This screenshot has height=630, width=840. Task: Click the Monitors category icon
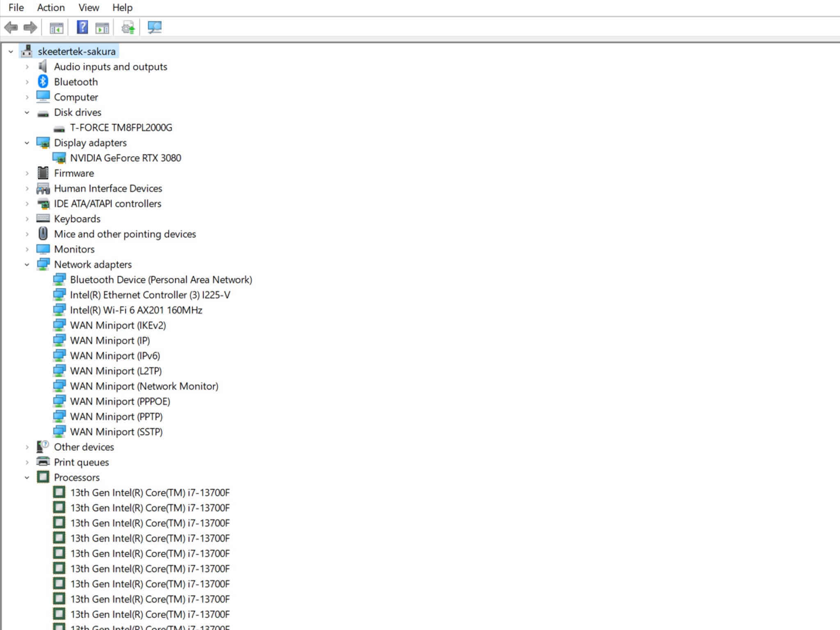43,249
